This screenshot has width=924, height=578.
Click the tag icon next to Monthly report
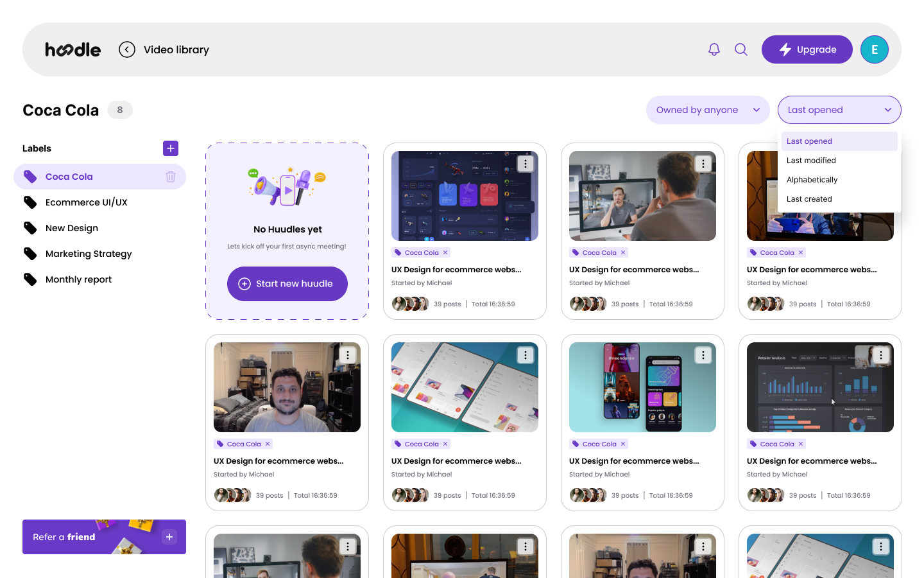click(x=30, y=279)
